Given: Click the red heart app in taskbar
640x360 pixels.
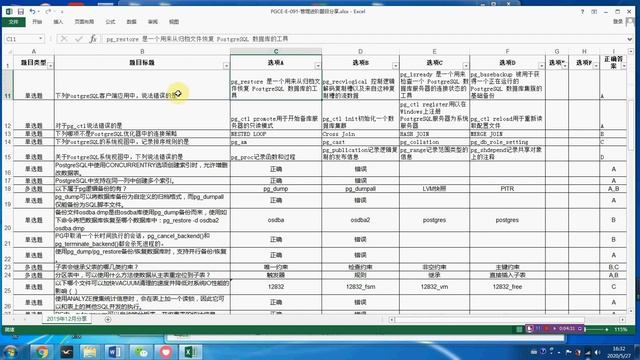Looking at the screenshot, I should pyautogui.click(x=166, y=351).
